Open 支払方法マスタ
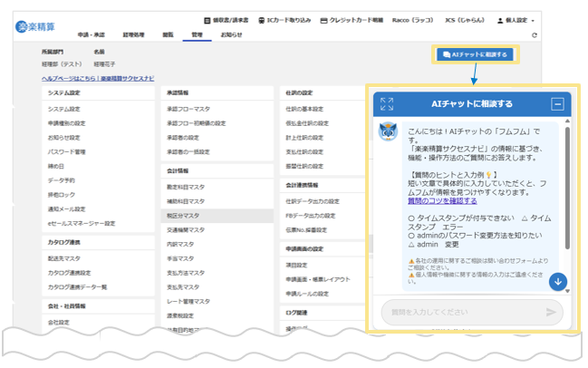The height and width of the screenshot is (368, 588). 186,273
